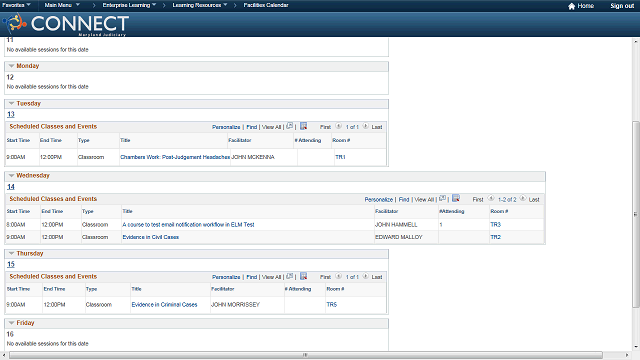Show previous row in Thursday grid
The height and width of the screenshot is (360, 640).
pyautogui.click(x=338, y=276)
